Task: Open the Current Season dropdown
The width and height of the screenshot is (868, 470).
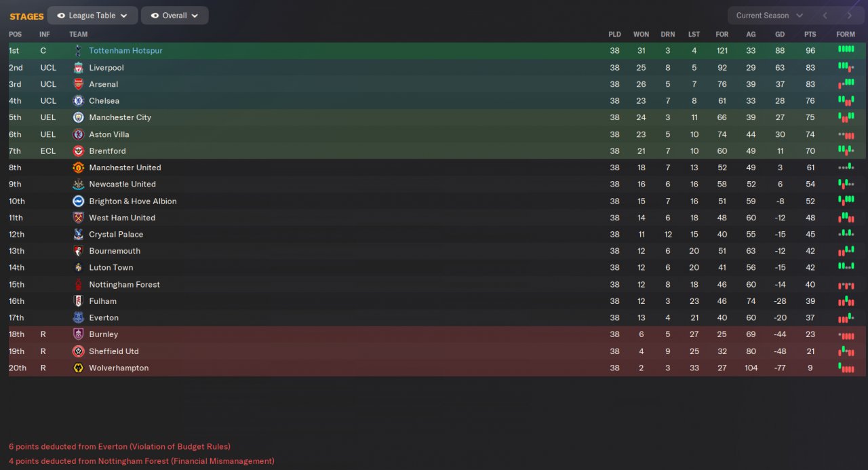Action: 769,16
